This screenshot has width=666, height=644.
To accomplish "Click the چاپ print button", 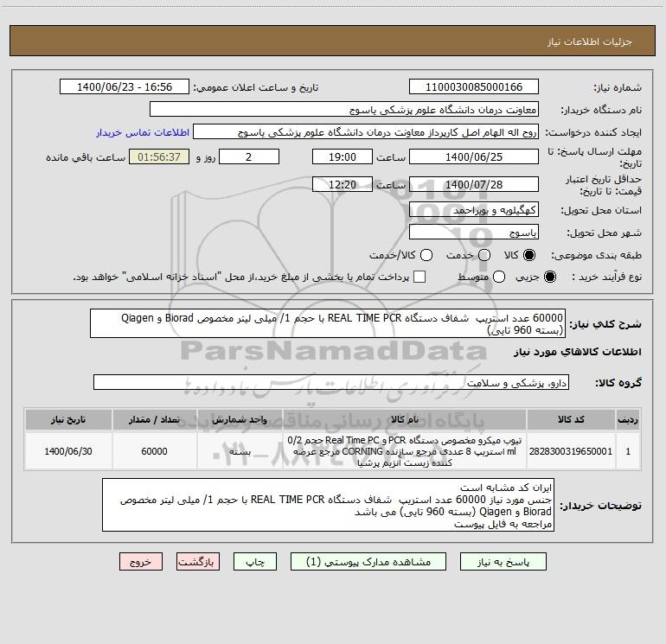I will coord(255,562).
